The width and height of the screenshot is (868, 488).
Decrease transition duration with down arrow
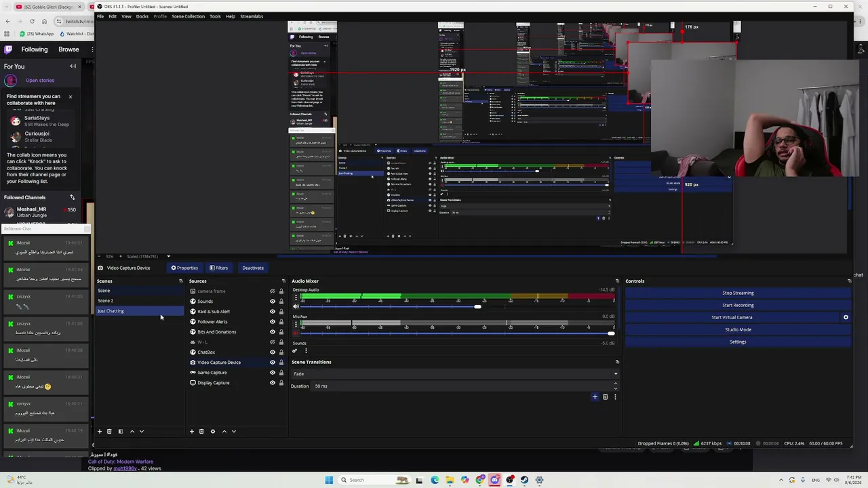click(616, 388)
